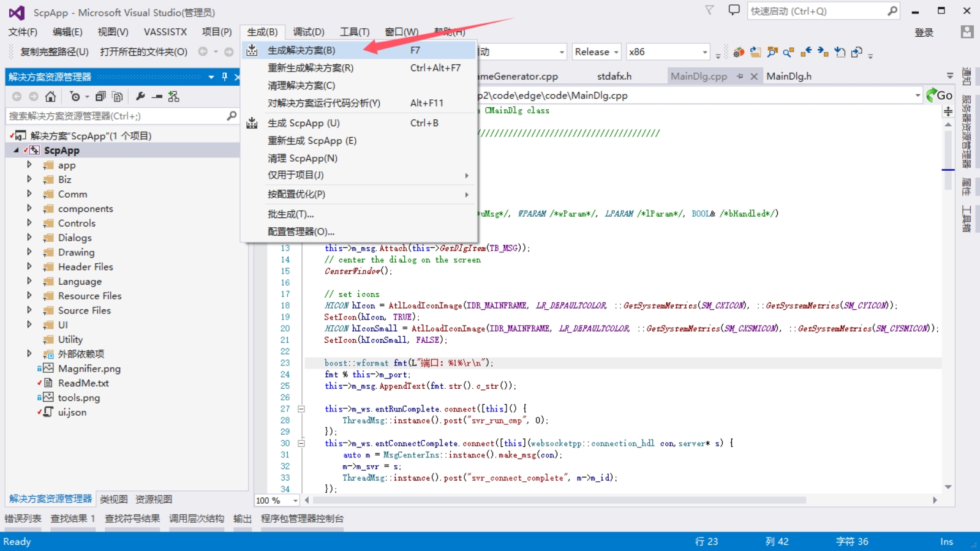
Task: Click the Home icon in Solution Explorer
Action: click(x=50, y=96)
